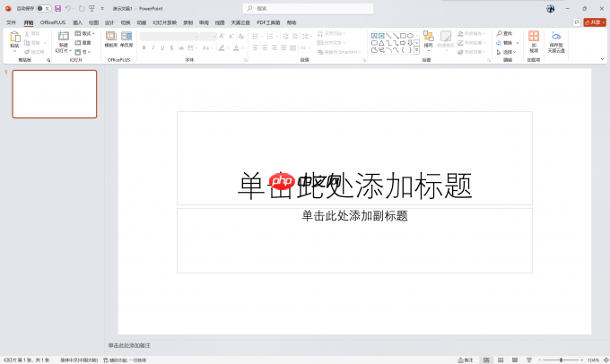
Task: Select the oval shape in shapes gallery
Action: tap(410, 36)
